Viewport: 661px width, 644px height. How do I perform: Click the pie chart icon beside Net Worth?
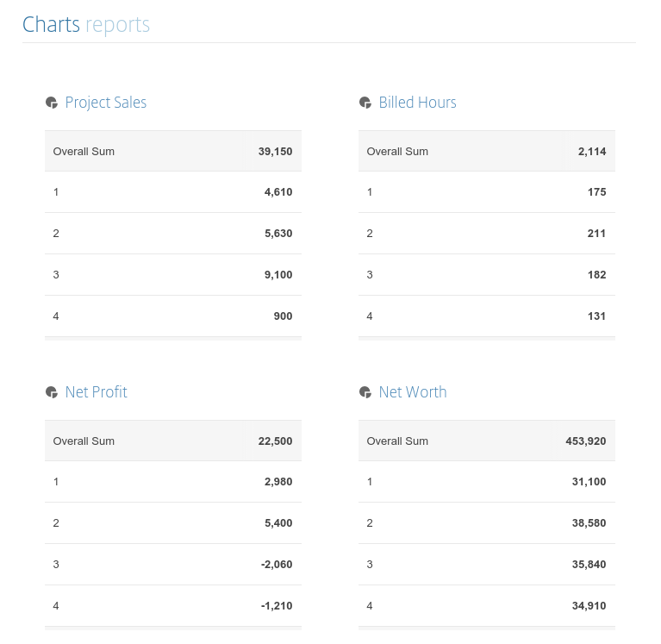365,392
